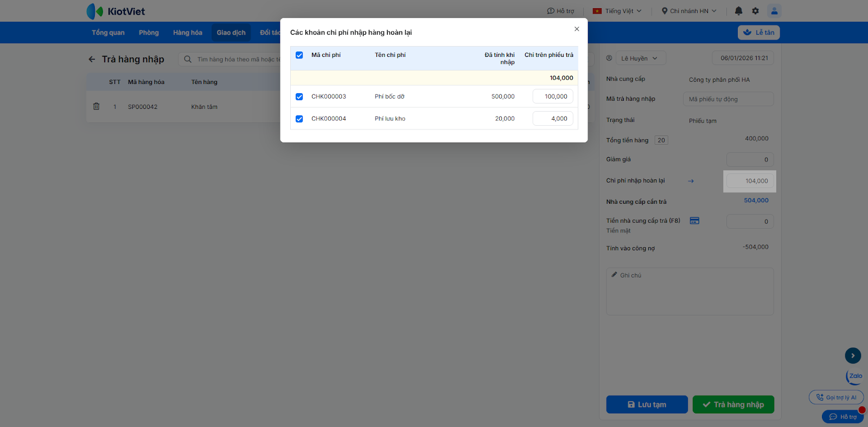868x427 pixels.
Task: Edit the Phí lưu kho return cost field
Action: coord(553,119)
